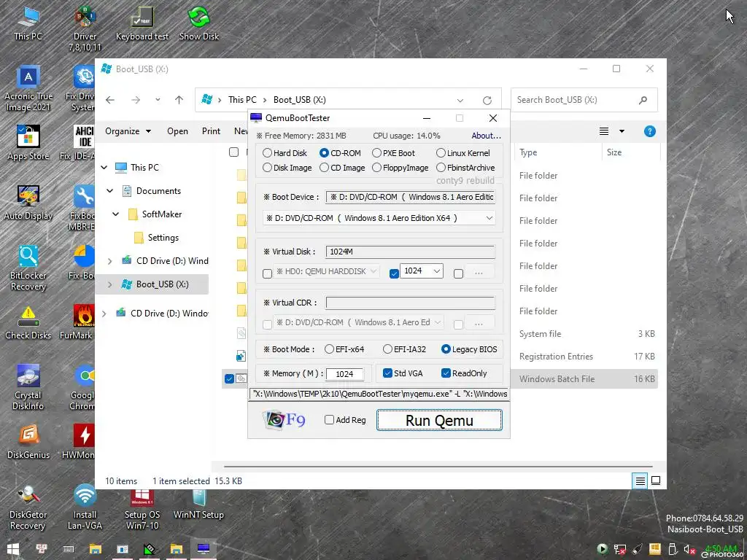Open the FurMark desktop icon
747x560 pixels.
(77, 323)
